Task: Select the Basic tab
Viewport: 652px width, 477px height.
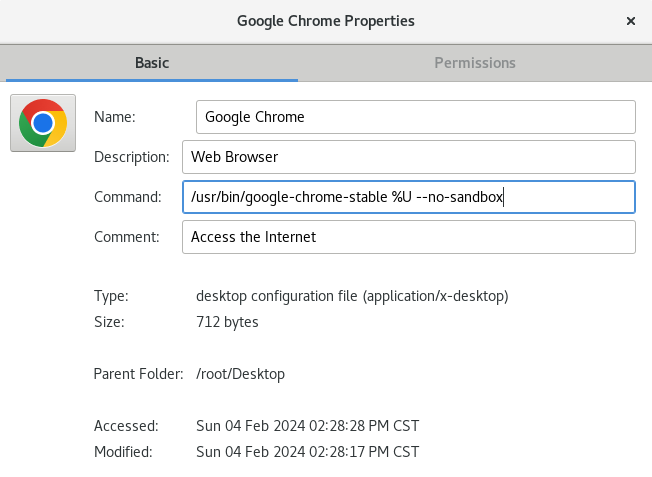Action: click(152, 63)
